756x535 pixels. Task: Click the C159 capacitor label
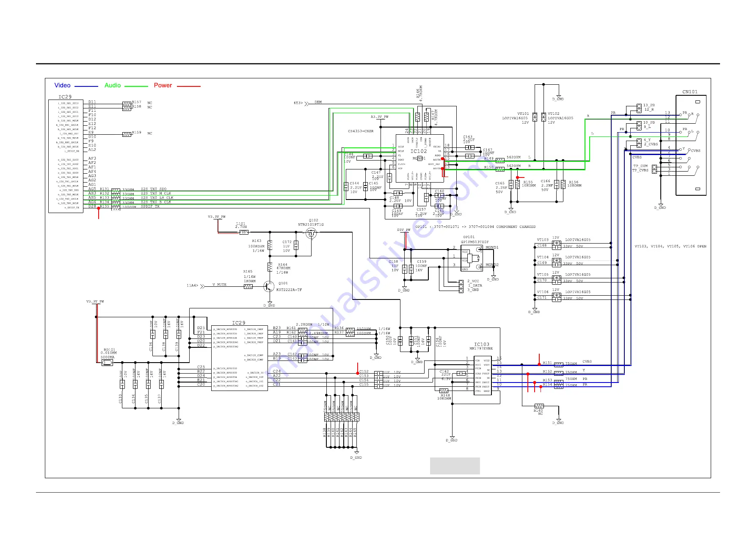422,262
